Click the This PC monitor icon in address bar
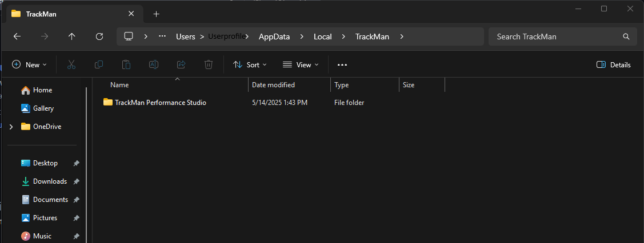Screen dimensions: 644x243 129,37
